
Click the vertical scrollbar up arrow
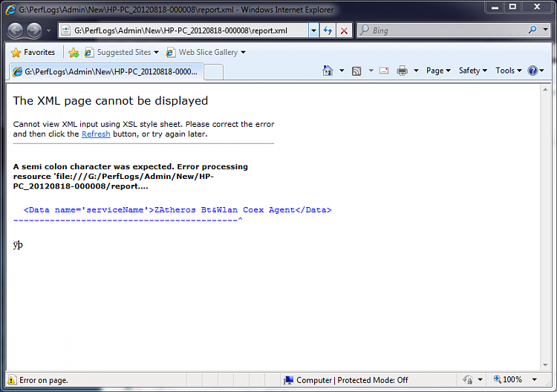pyautogui.click(x=545, y=90)
